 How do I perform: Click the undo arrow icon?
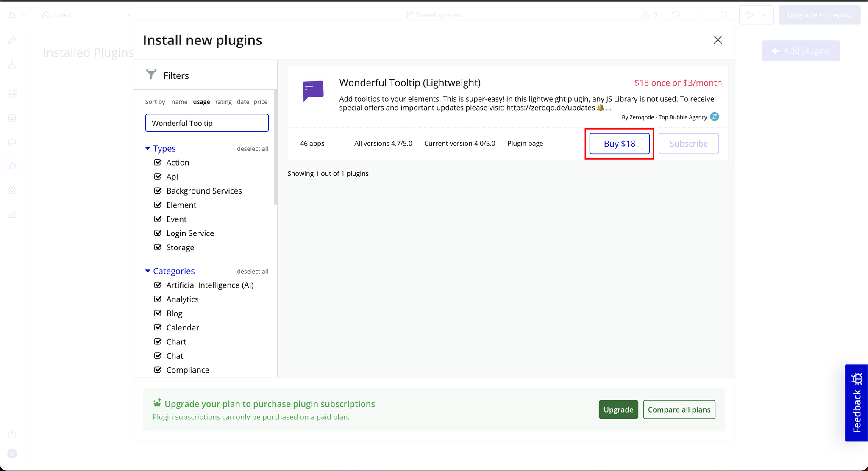pyautogui.click(x=676, y=15)
